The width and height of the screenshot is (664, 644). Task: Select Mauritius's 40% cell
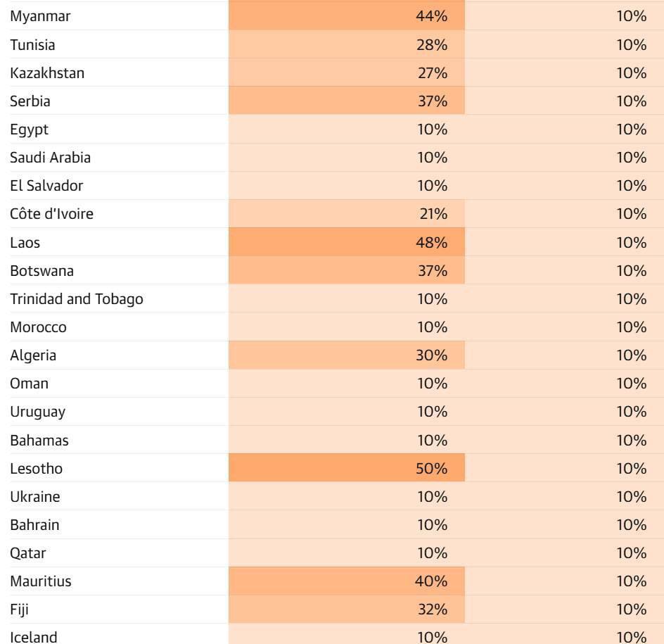click(432, 581)
